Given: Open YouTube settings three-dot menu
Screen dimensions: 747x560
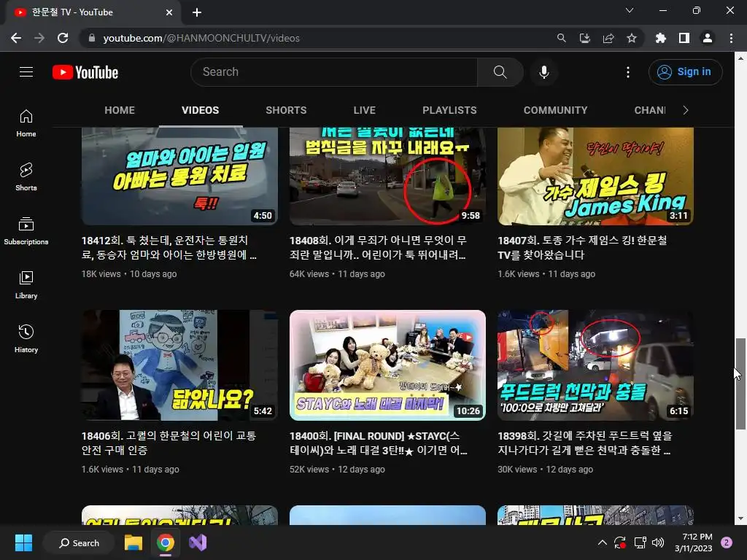Looking at the screenshot, I should tap(628, 72).
